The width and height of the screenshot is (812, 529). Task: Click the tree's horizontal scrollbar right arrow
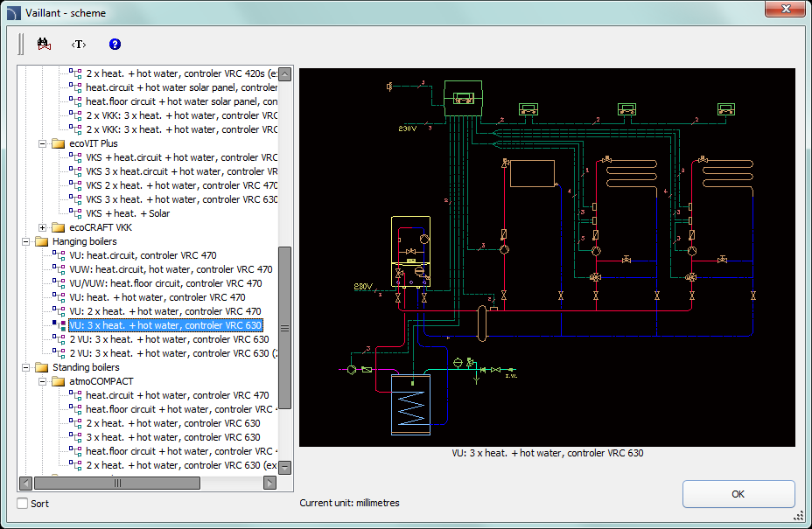[x=269, y=483]
